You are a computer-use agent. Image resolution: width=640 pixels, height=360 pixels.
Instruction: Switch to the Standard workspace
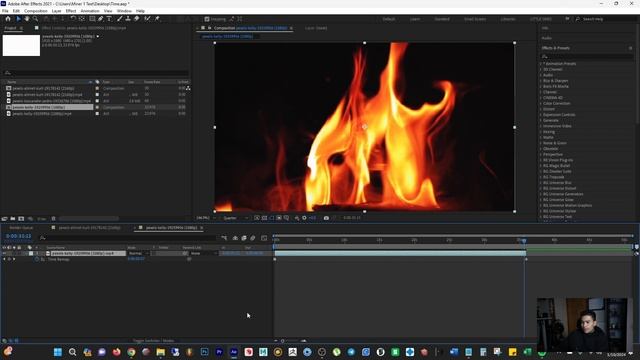click(x=442, y=19)
